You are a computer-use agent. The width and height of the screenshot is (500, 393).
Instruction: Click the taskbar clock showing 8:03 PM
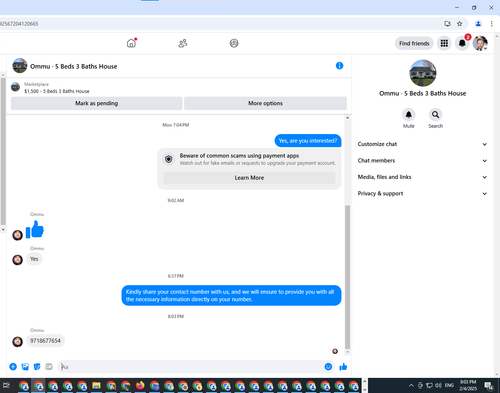[468, 385]
